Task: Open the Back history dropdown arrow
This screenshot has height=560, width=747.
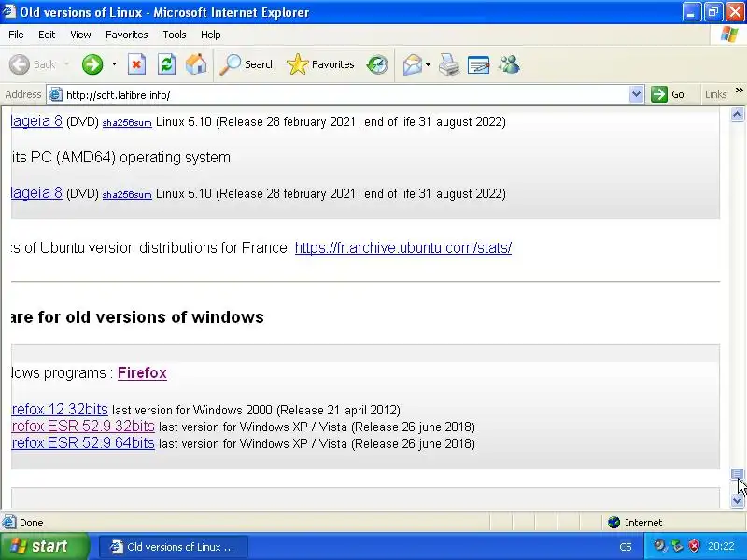Action: click(x=66, y=64)
